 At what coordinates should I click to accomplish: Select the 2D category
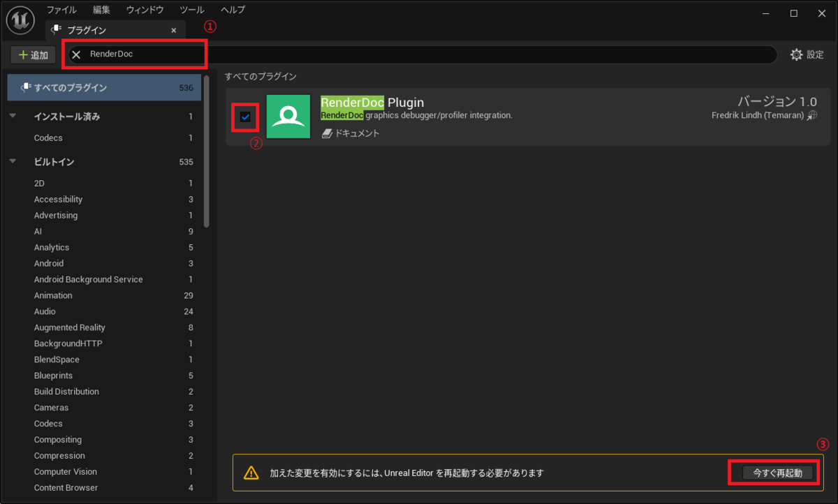(x=104, y=183)
